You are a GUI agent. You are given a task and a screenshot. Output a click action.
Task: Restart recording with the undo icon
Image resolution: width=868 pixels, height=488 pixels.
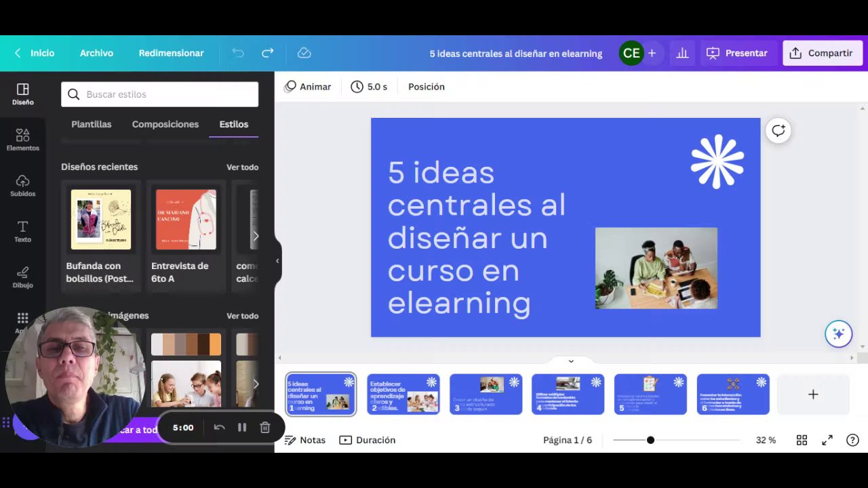[x=219, y=428]
